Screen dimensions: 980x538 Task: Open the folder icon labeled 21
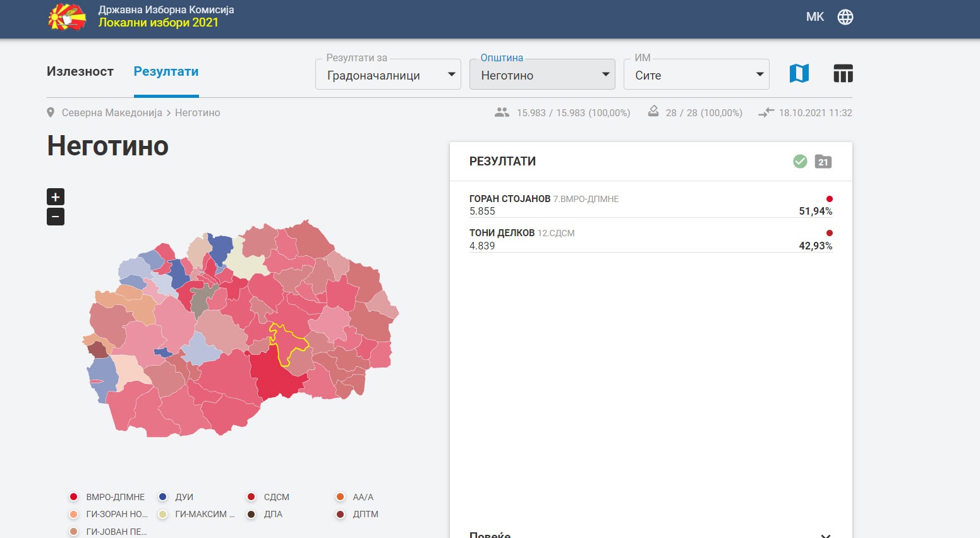click(x=823, y=162)
